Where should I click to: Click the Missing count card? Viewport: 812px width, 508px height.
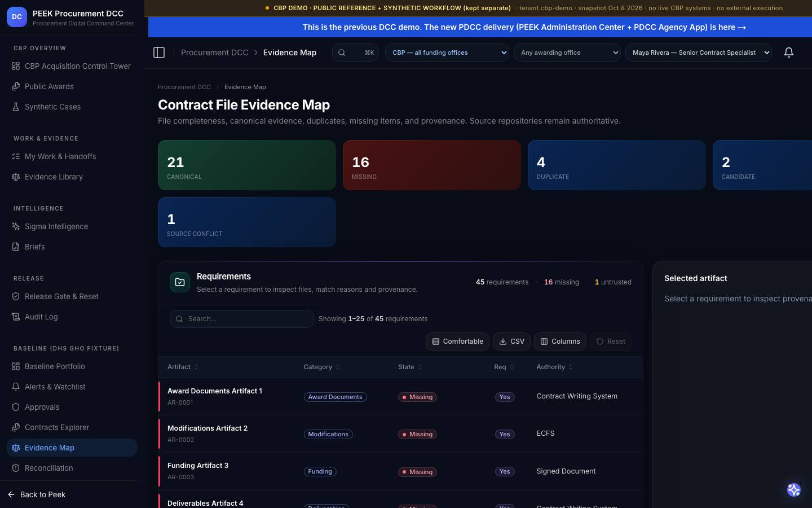coord(432,165)
